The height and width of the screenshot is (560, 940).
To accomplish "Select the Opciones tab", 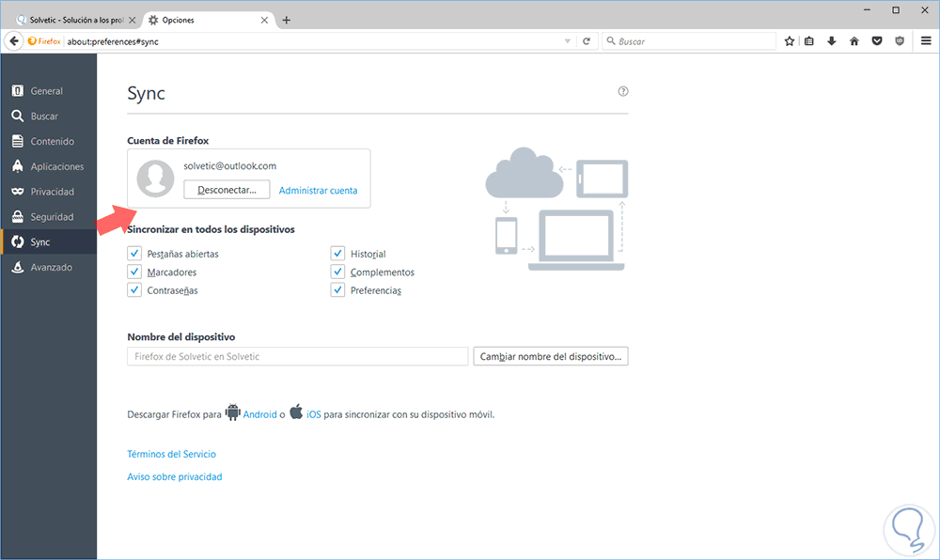I will [210, 21].
